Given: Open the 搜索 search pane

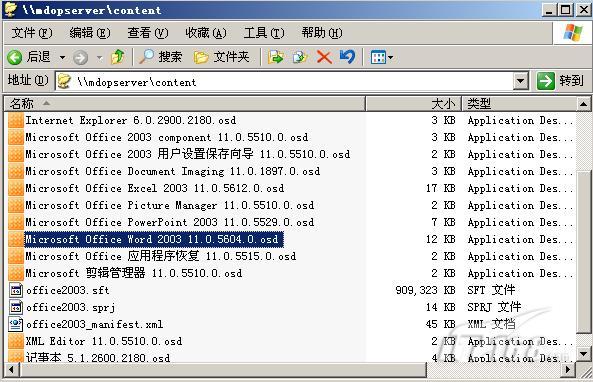Looking at the screenshot, I should (160, 57).
